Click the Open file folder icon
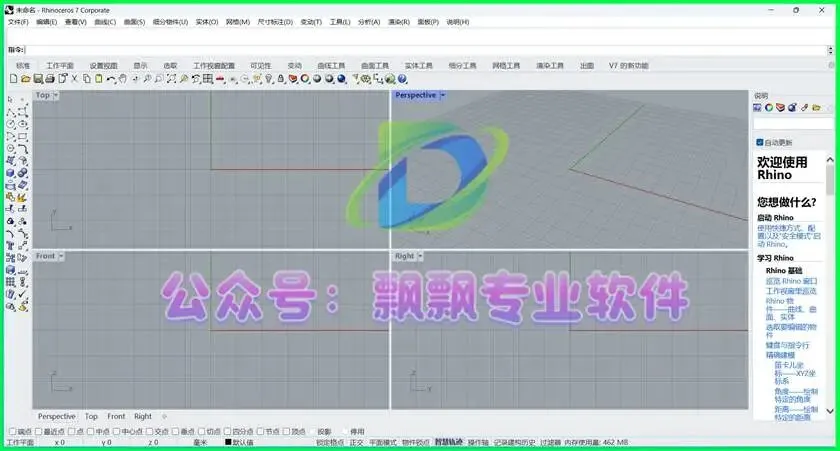Image resolution: width=840 pixels, height=451 pixels. tap(25, 79)
